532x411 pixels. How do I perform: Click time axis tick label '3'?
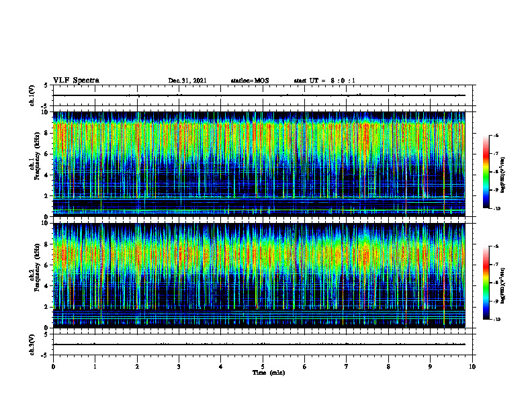(x=179, y=367)
